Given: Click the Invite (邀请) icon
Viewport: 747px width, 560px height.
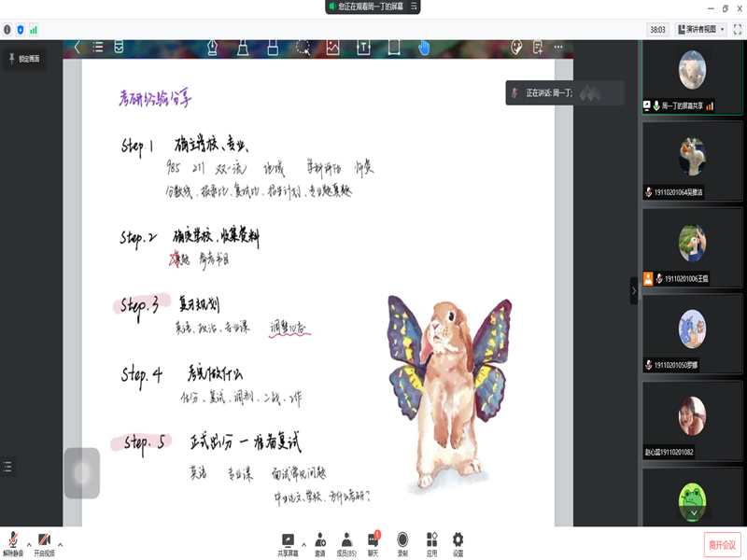Looking at the screenshot, I should (x=319, y=542).
